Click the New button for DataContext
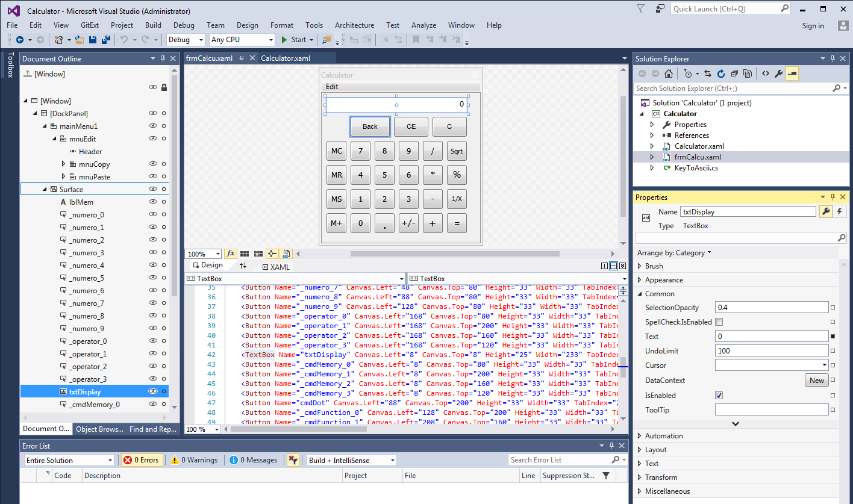This screenshot has height=504, width=853. click(x=816, y=381)
